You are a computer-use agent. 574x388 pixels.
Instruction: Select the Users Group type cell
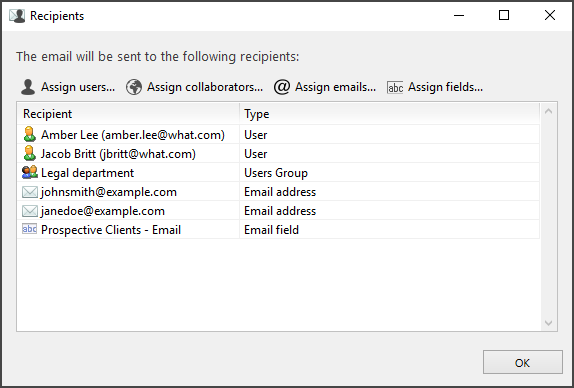(390, 173)
